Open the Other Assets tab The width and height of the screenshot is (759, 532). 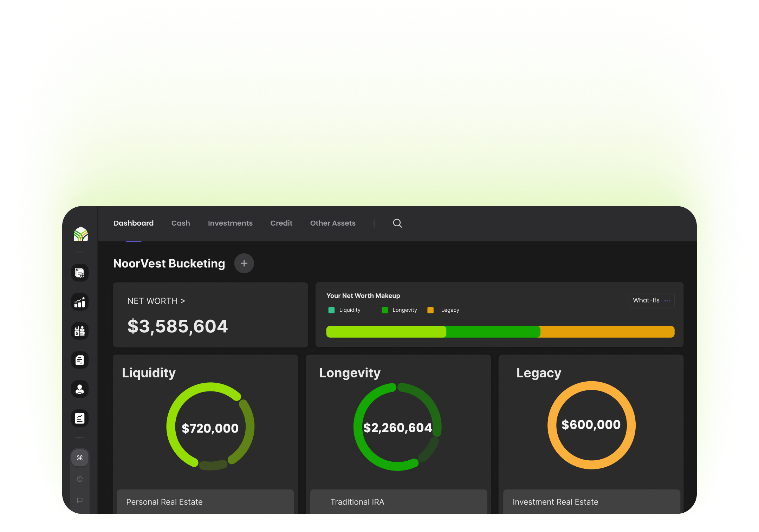[x=332, y=223]
